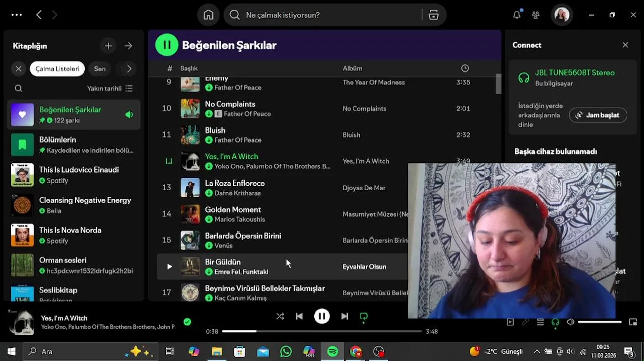
Task: Open Barlarda Öpersin Birini song title
Action: 243,236
